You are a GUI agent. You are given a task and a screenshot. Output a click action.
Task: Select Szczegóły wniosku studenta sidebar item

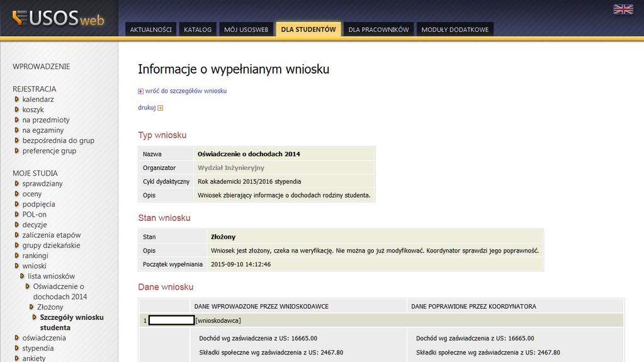point(72,322)
